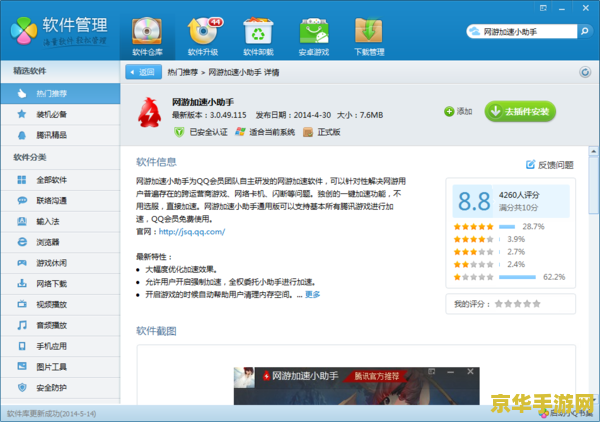Viewport: 600px width, 422px height.
Task: Open the window menu icon beside minimize
Action: [x=543, y=8]
